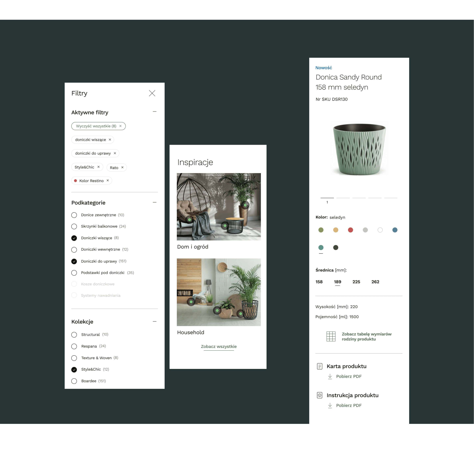The image size is (474, 476).
Task: Click the size table grid icon
Action: (x=331, y=337)
